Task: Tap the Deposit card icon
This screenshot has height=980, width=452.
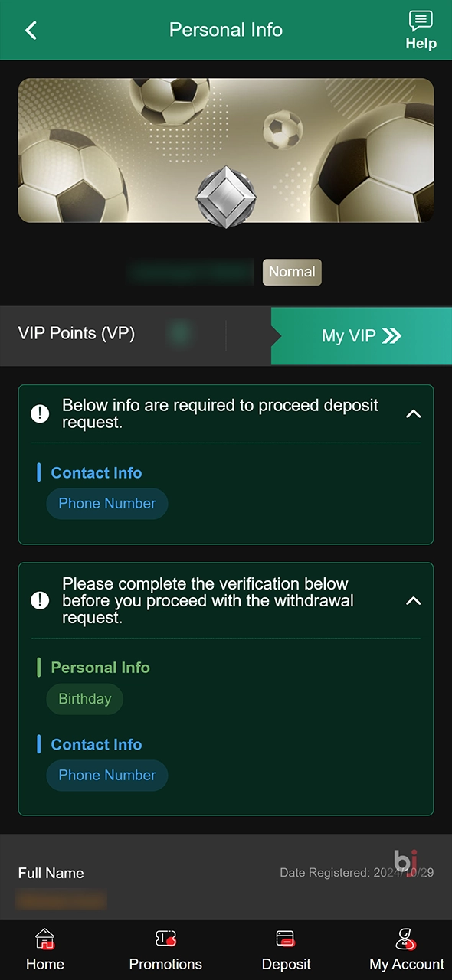Action: coord(285,938)
